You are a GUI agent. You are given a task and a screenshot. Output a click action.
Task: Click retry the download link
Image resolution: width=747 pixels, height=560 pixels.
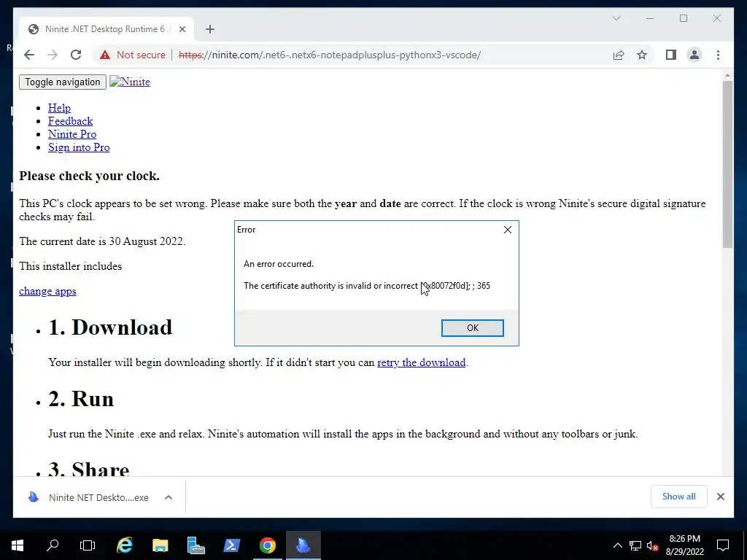pyautogui.click(x=421, y=362)
